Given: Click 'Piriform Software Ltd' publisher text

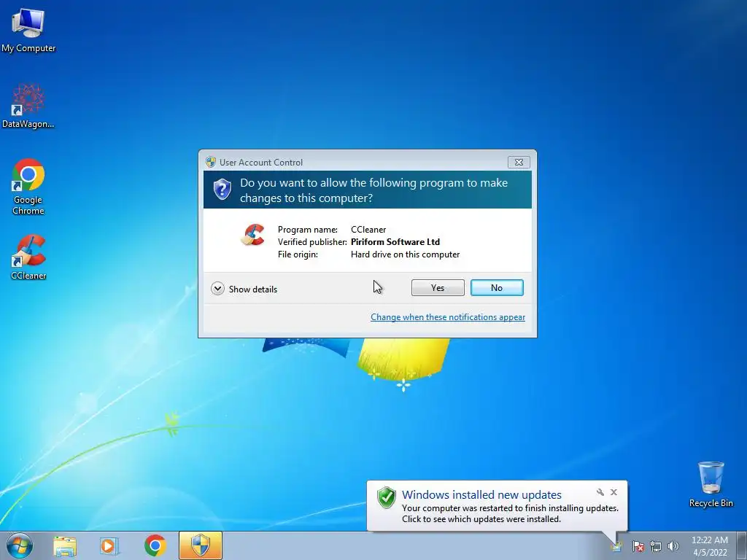Looking at the screenshot, I should pos(395,242).
